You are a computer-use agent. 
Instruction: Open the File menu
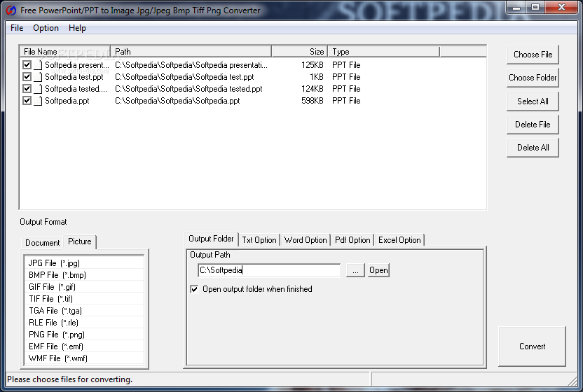[x=17, y=28]
